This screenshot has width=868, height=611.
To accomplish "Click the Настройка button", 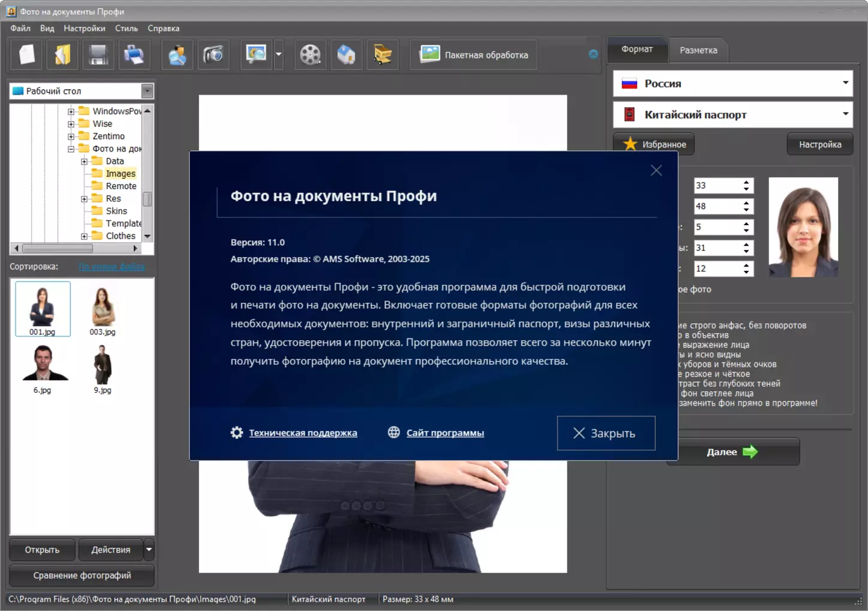I will (820, 144).
